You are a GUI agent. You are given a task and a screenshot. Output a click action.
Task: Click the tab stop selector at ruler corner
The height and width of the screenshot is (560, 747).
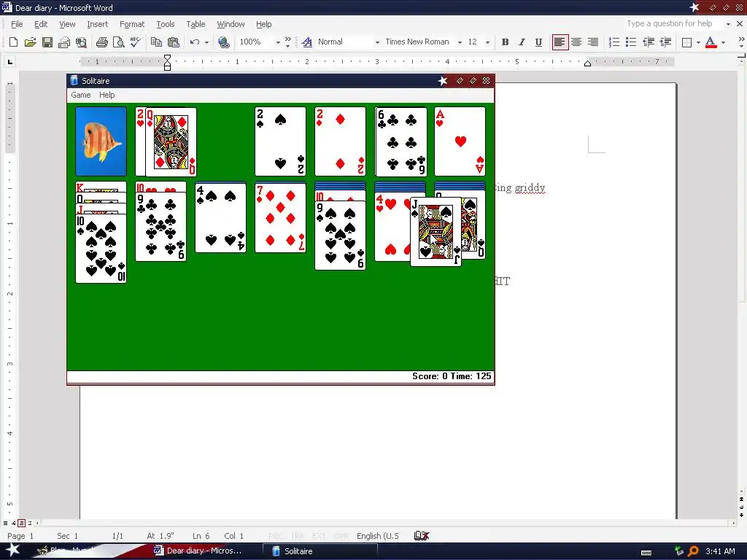[x=10, y=61]
